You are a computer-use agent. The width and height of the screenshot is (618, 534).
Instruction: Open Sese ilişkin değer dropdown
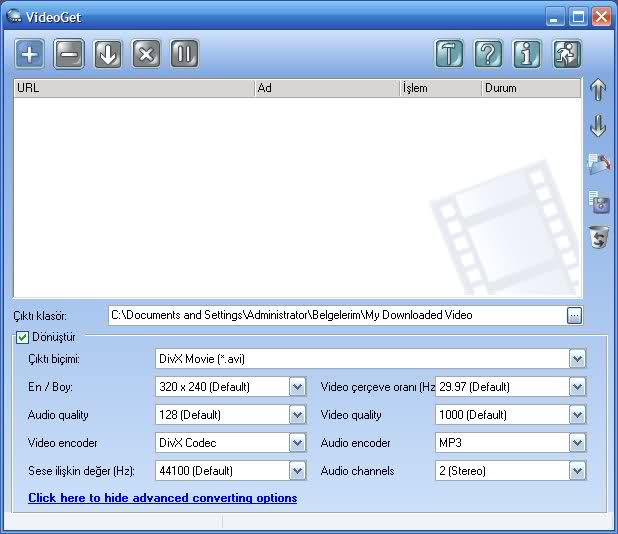point(298,471)
